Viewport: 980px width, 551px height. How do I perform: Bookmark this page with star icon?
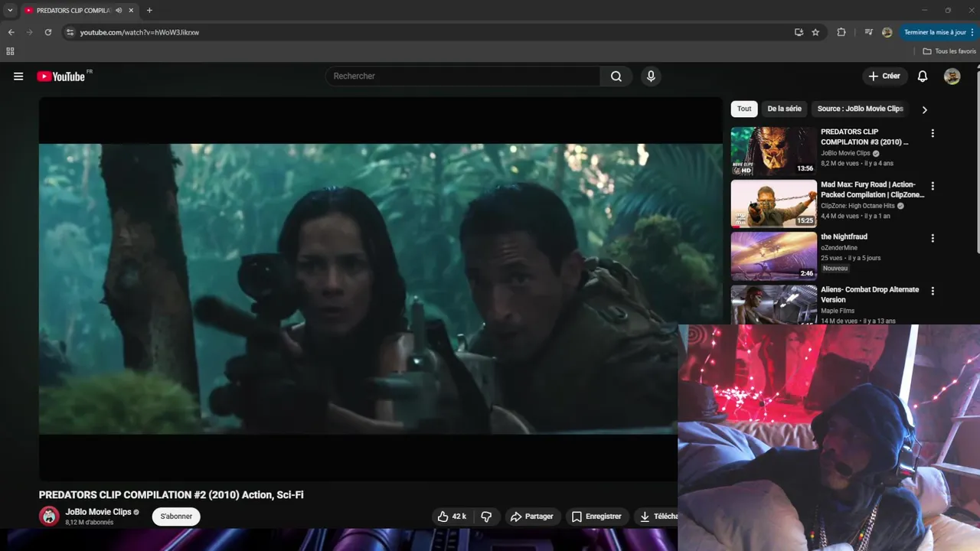point(815,32)
